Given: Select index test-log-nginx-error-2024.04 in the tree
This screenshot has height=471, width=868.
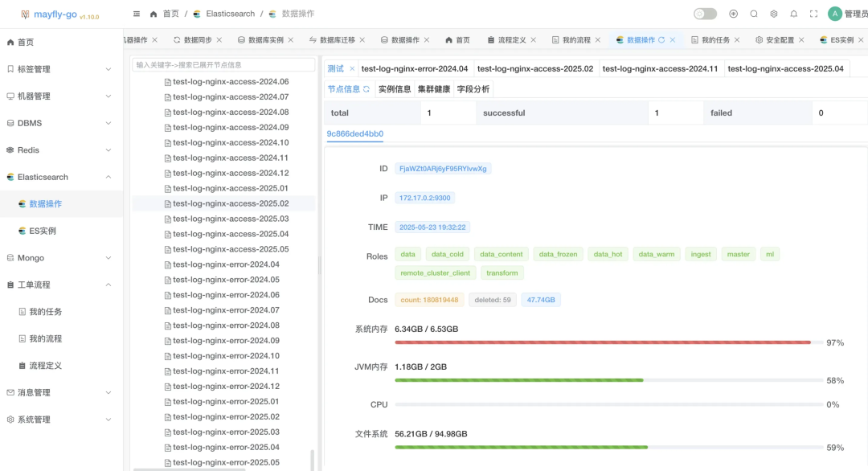Looking at the screenshot, I should coord(226,264).
